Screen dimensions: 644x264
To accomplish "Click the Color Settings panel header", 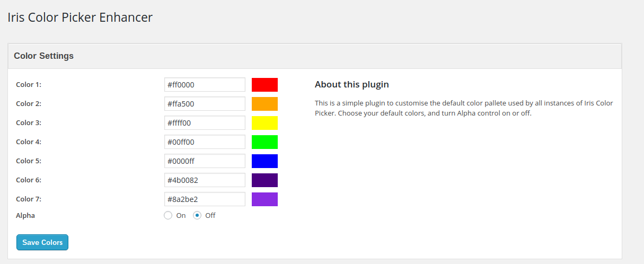I will 315,56.
